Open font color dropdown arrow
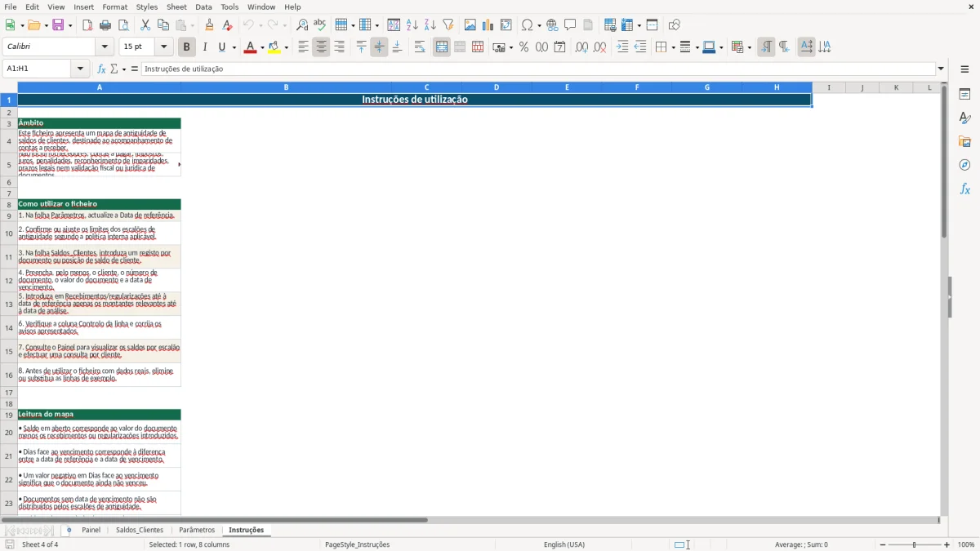The image size is (980, 551). click(x=261, y=47)
